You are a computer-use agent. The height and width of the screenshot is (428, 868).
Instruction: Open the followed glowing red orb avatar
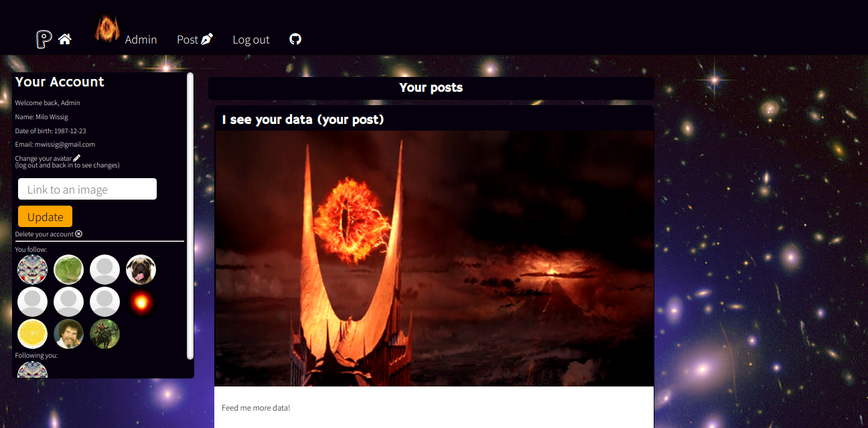click(141, 301)
